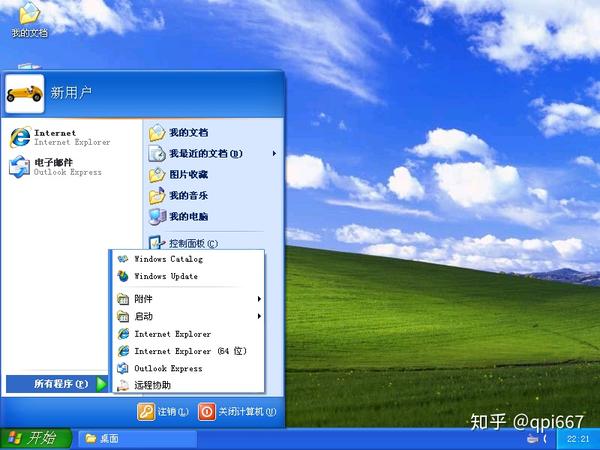The height and width of the screenshot is (450, 600).
Task: Click the Outlook Express icon in programs list
Action: pos(123,368)
